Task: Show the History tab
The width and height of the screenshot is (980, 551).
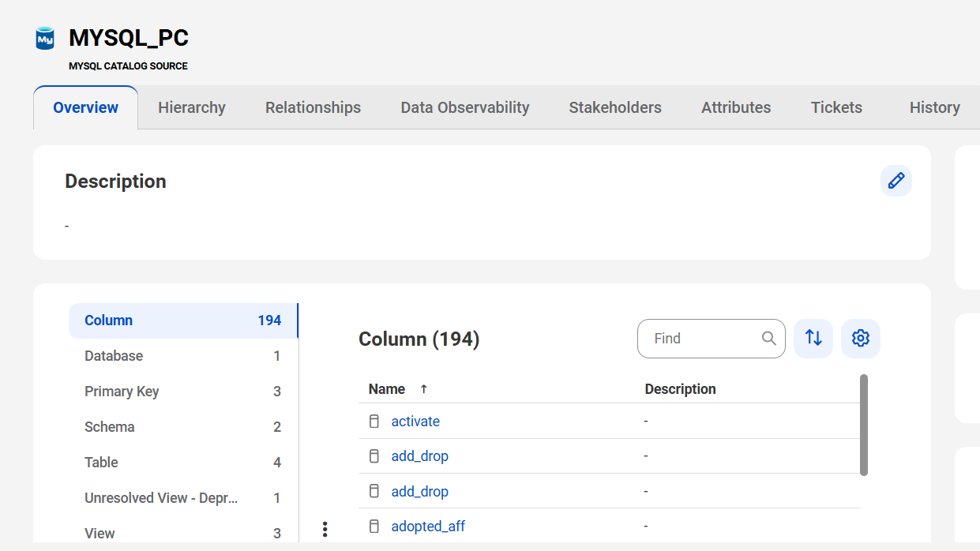Action: pos(934,107)
